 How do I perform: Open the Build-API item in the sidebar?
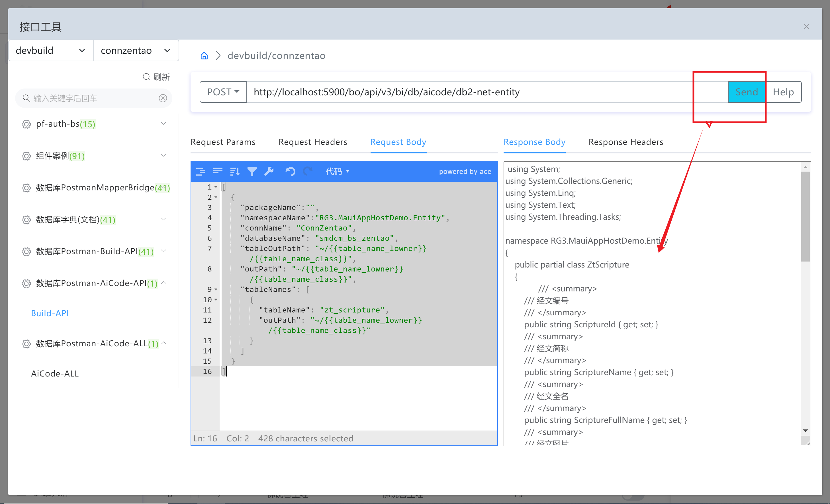coord(50,313)
